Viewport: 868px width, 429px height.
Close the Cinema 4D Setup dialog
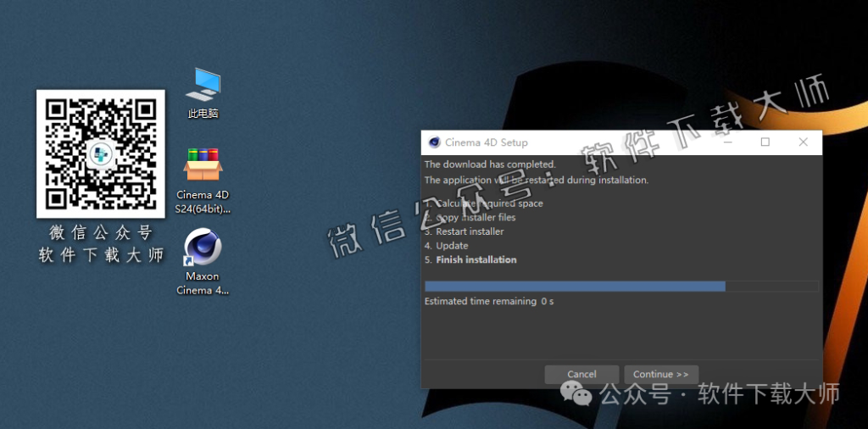(803, 142)
